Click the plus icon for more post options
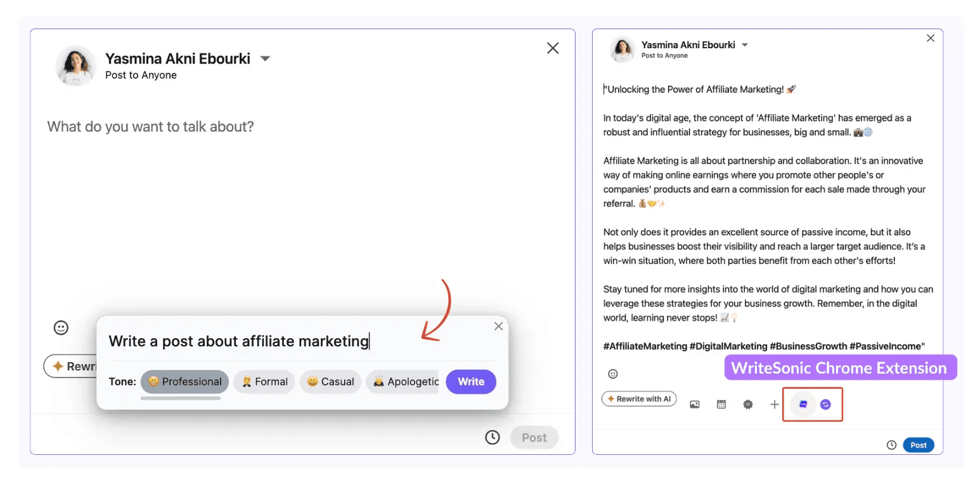The image size is (980, 477). (775, 404)
